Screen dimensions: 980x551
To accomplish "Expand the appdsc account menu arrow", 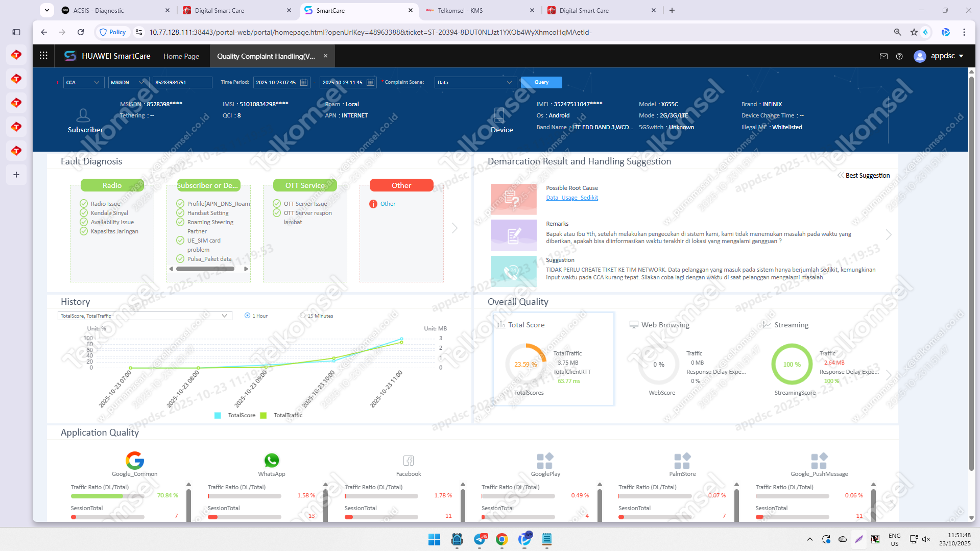I will [961, 56].
